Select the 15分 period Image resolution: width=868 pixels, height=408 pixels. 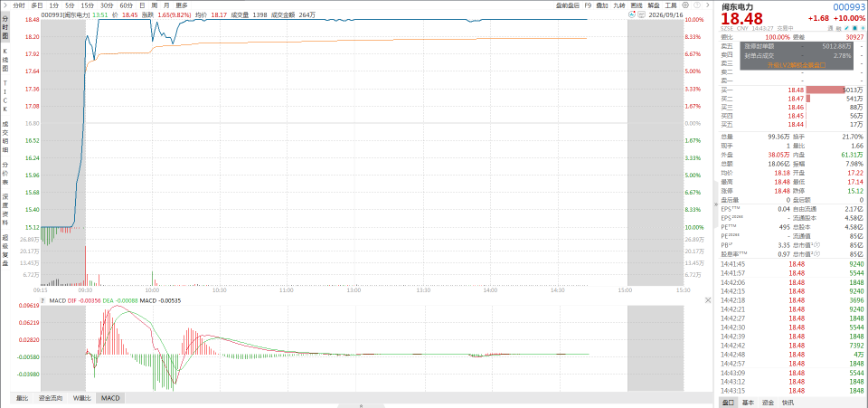coord(88,5)
